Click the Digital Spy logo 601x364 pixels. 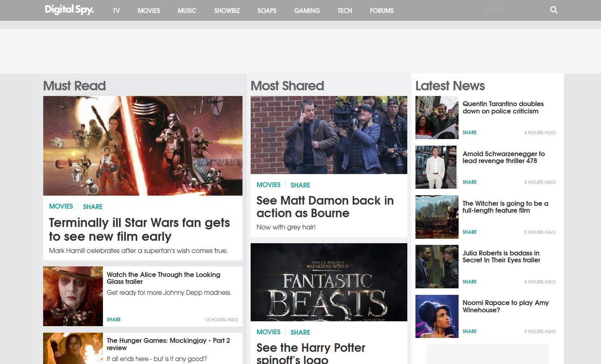pos(69,10)
